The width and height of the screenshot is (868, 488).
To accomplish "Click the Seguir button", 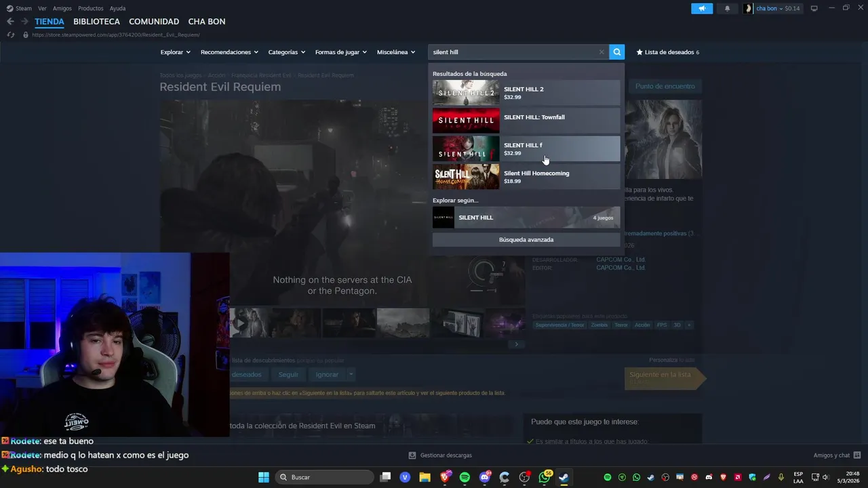I will (x=288, y=374).
